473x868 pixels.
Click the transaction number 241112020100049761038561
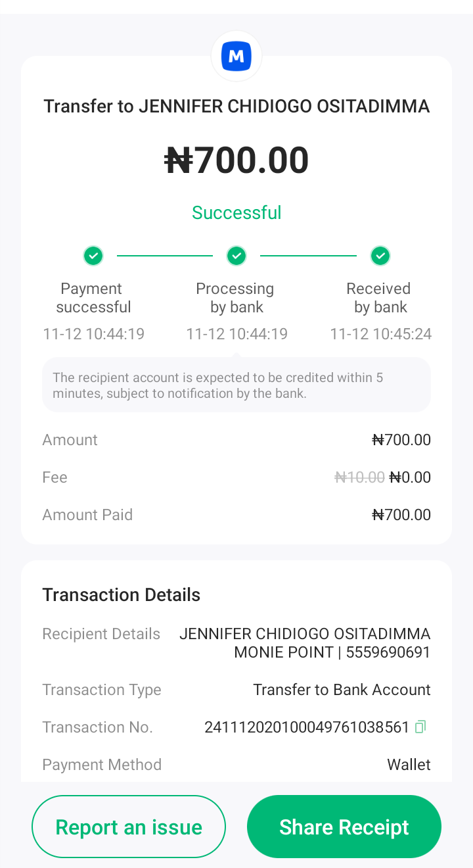(x=307, y=727)
